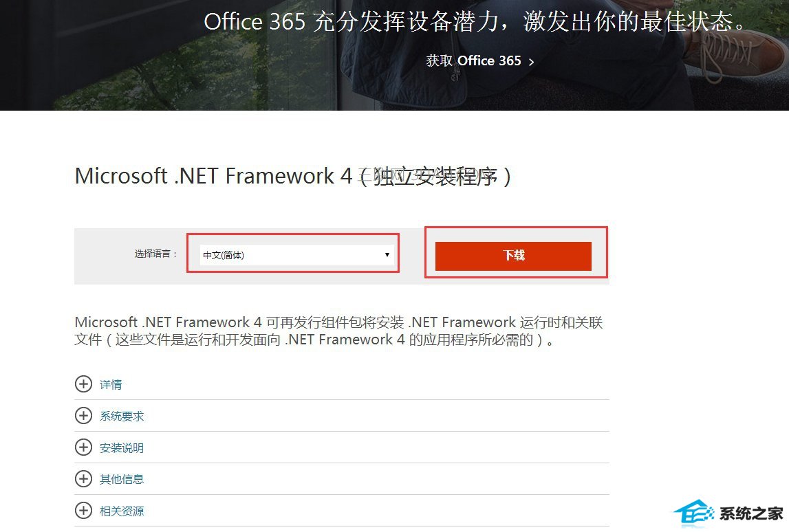This screenshot has height=532, width=789.
Task: Expand the 详情 section plus icon
Action: click(x=83, y=384)
